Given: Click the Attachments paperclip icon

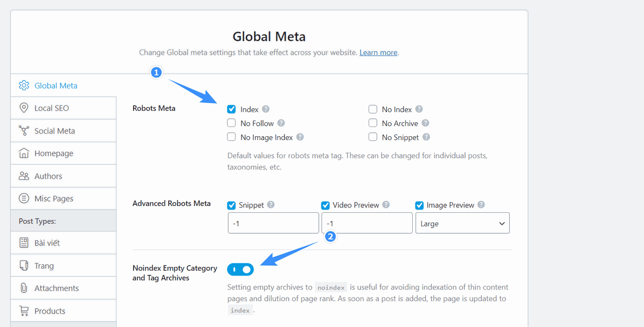Looking at the screenshot, I should click(x=24, y=288).
